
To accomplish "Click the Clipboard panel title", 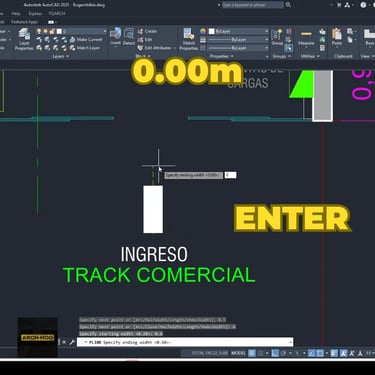I will click(x=343, y=56).
